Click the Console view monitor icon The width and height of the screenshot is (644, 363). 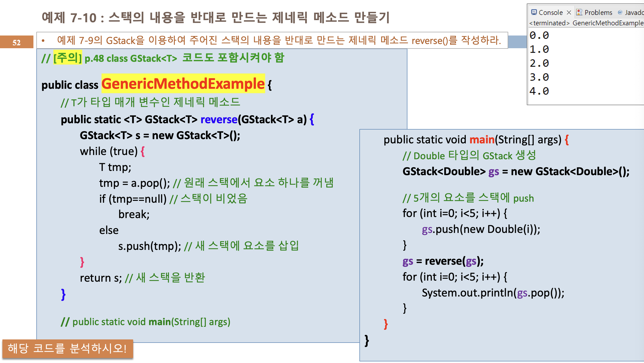coord(534,12)
